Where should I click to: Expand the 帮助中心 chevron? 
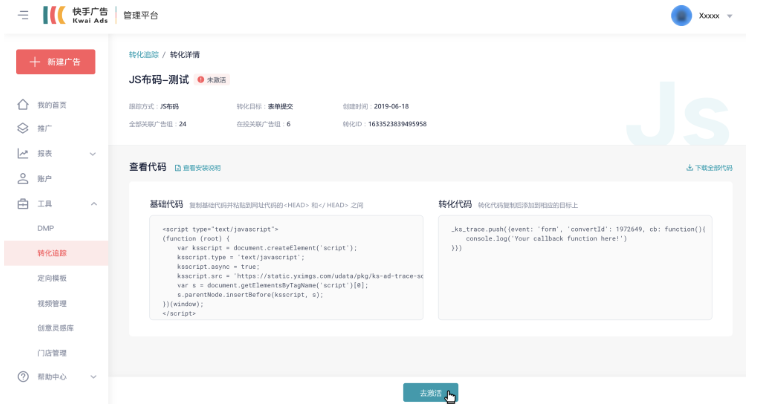tap(93, 377)
